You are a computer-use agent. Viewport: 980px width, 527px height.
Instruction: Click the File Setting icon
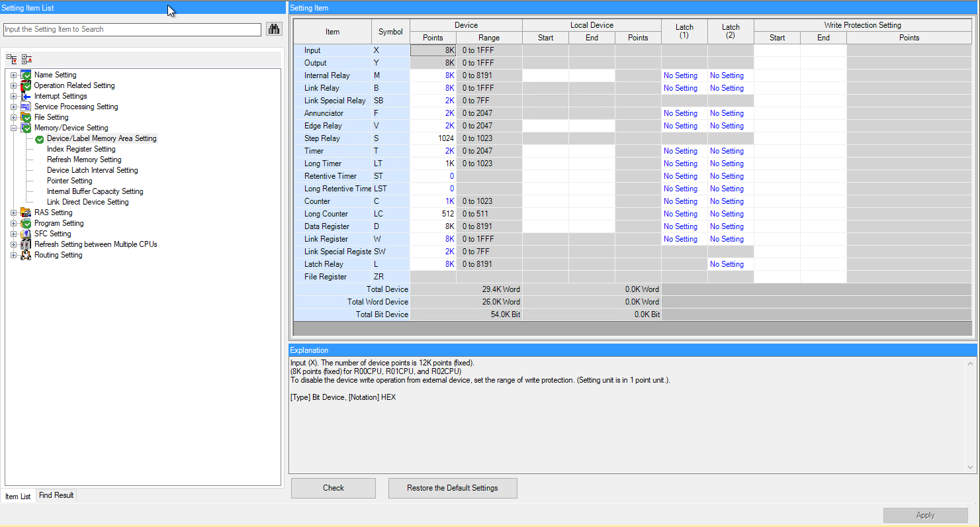click(26, 117)
